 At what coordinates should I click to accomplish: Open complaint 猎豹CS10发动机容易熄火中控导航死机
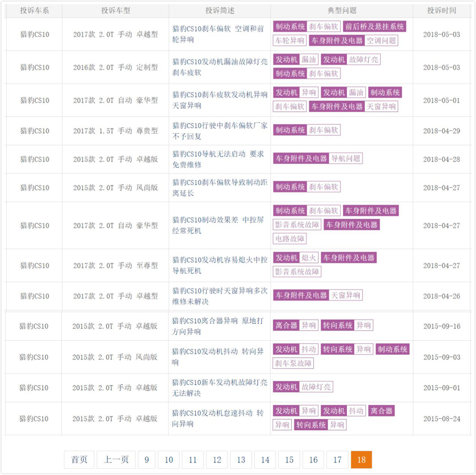[220, 265]
